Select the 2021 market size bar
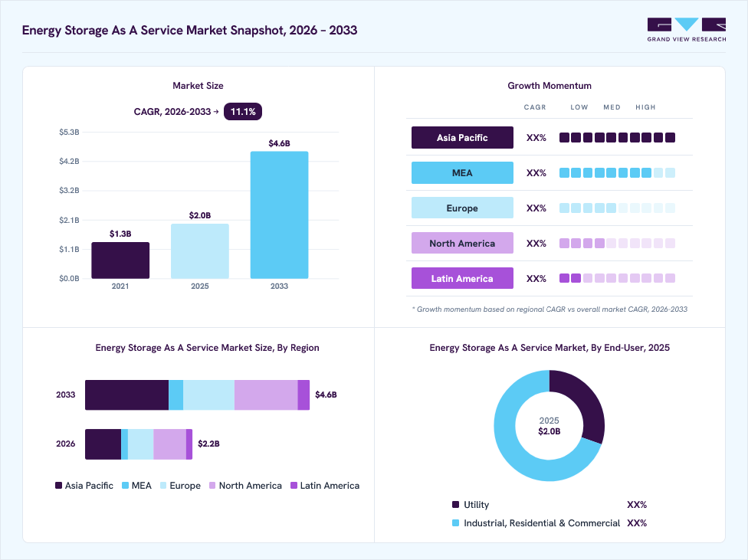748x560 pixels. point(120,260)
